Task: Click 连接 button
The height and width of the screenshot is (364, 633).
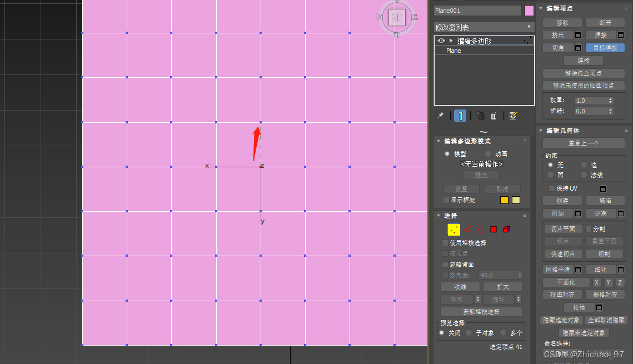Action: click(x=584, y=61)
